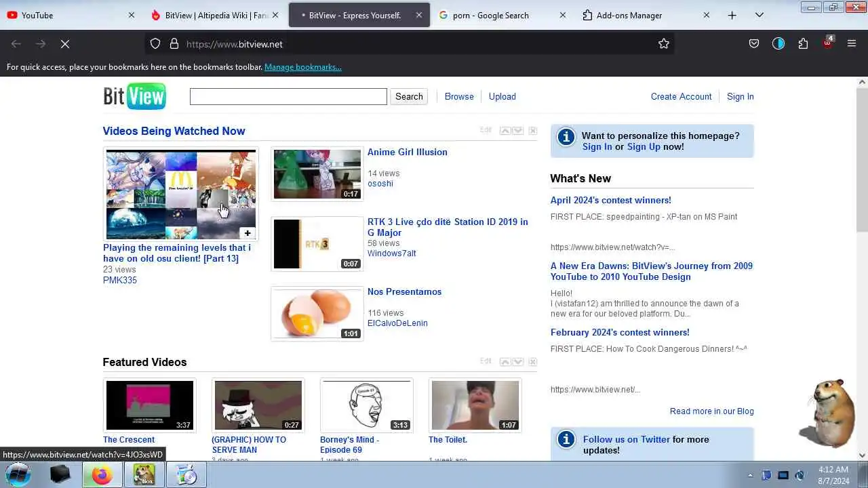Move Featured Videos section down
This screenshot has height=488, width=868.
click(x=518, y=361)
